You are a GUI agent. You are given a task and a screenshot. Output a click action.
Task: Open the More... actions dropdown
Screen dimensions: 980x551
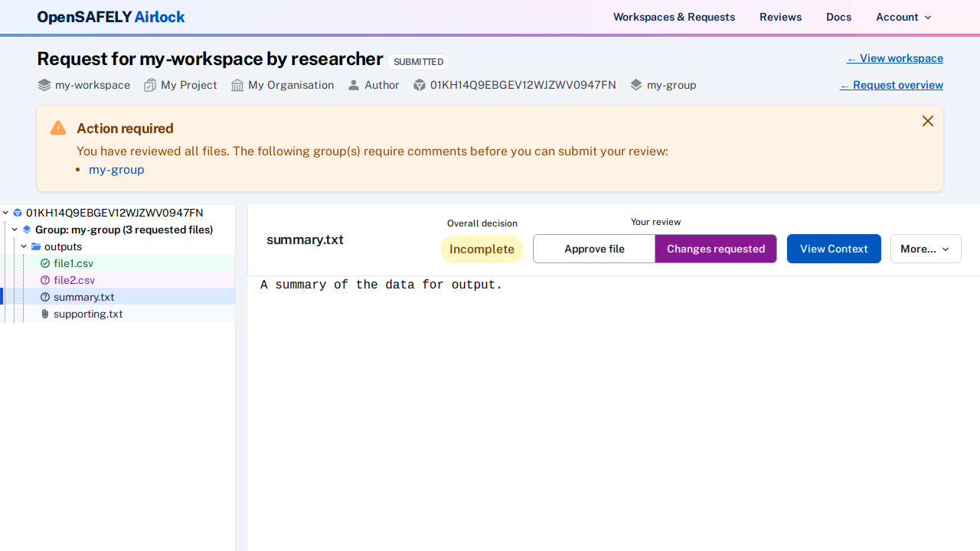tap(925, 249)
